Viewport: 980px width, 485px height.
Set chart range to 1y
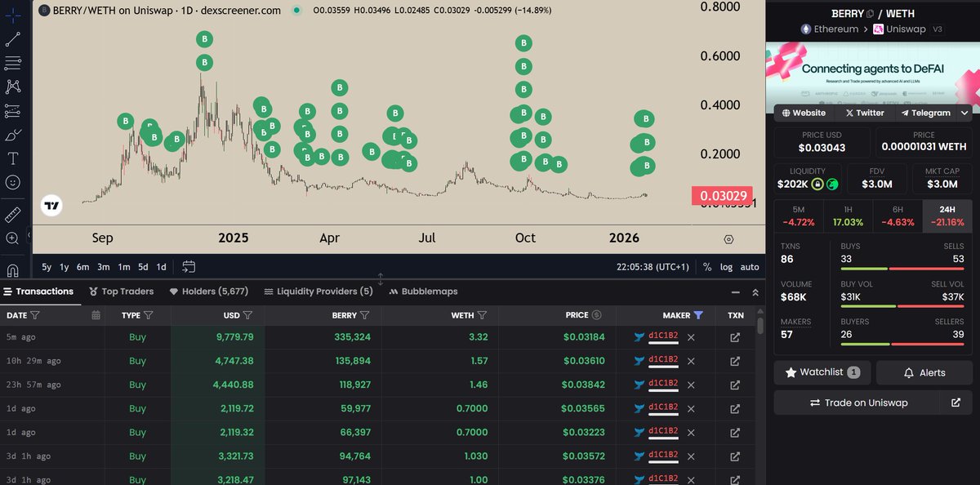pos(65,267)
